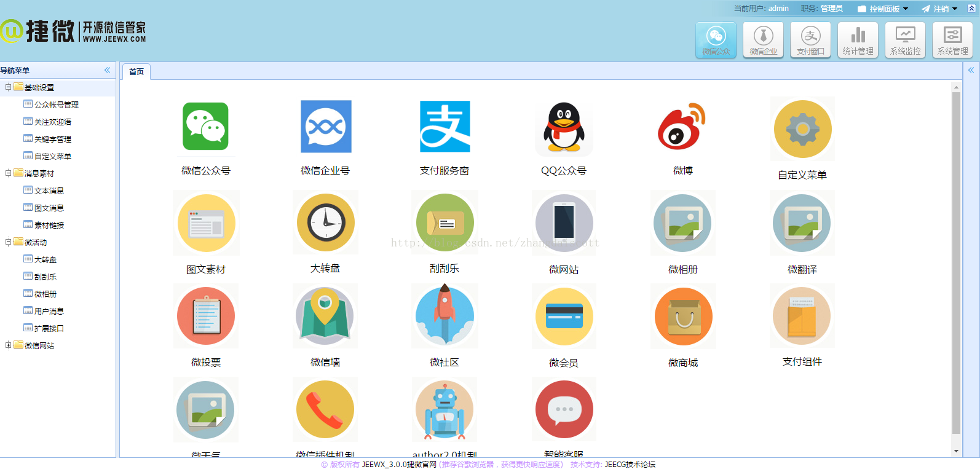Viewport: 980px width, 472px height.
Task: Open 公众帐号管理 in the tree
Action: pos(57,104)
